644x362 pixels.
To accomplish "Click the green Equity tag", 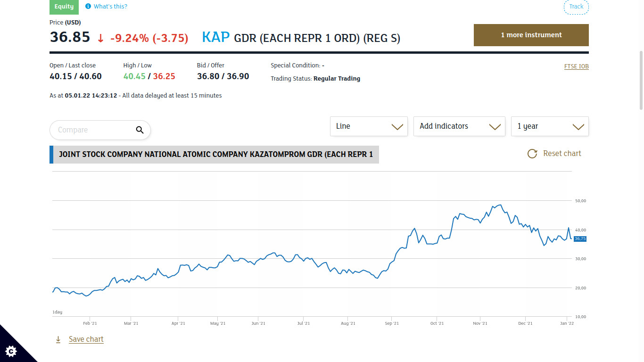I will coord(64,7).
